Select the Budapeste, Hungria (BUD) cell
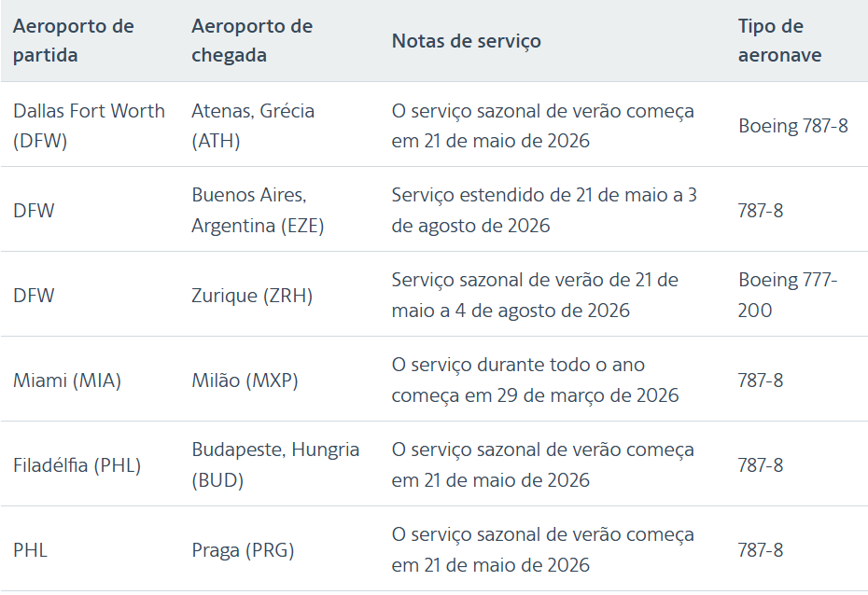 pyautogui.click(x=275, y=464)
